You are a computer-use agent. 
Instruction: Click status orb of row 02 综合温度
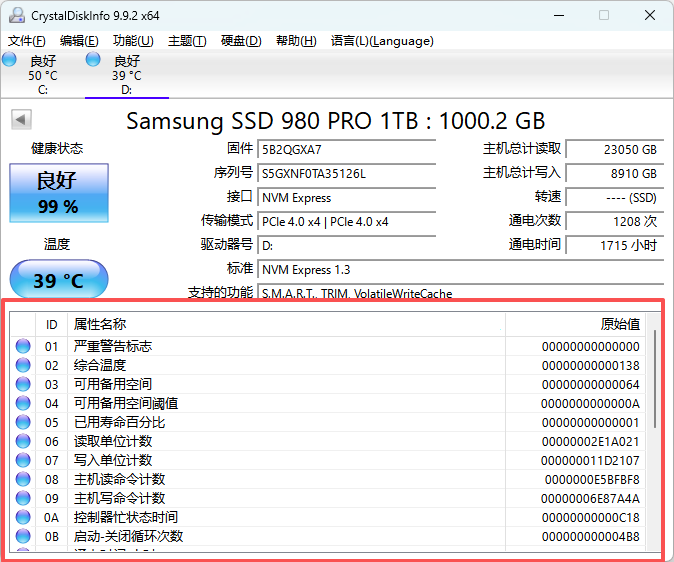point(23,365)
